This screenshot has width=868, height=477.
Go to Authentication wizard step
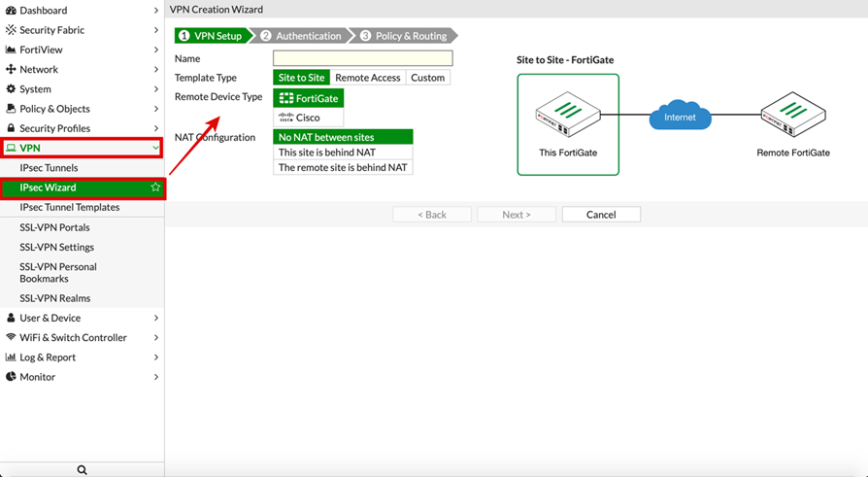pos(302,35)
